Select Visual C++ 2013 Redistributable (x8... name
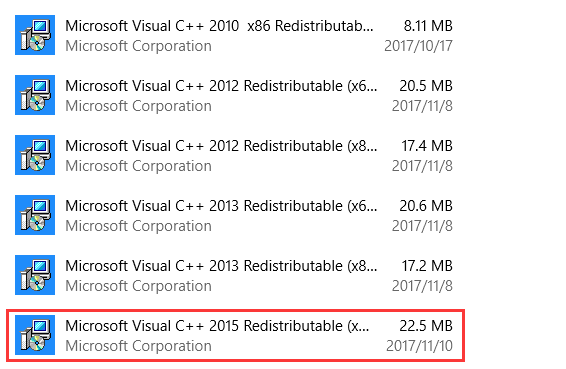566x369 pixels. click(x=221, y=266)
